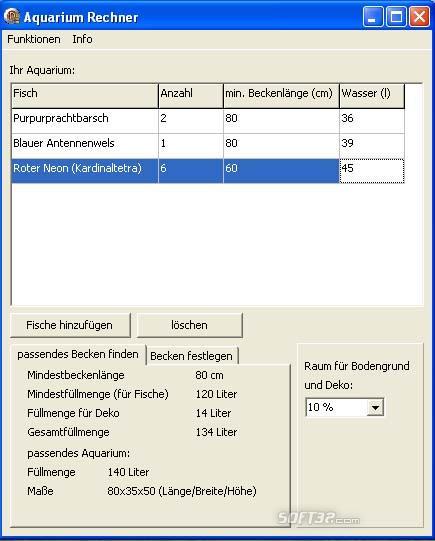Select the Roter Neon (Kardinaltetra) row

[208, 171]
